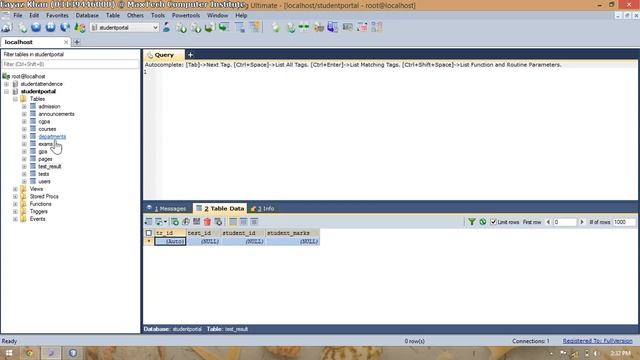
Task: Click the # of rows field showing 1000
Action: (624, 222)
